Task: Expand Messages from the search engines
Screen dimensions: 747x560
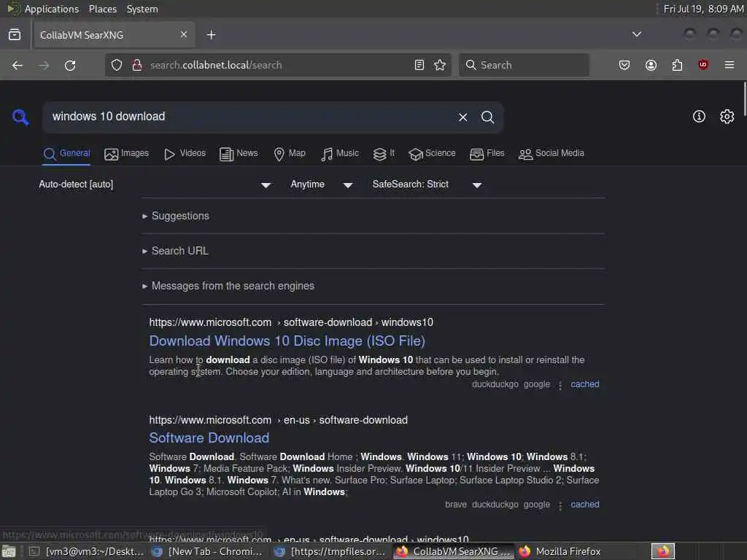Action: click(x=228, y=286)
